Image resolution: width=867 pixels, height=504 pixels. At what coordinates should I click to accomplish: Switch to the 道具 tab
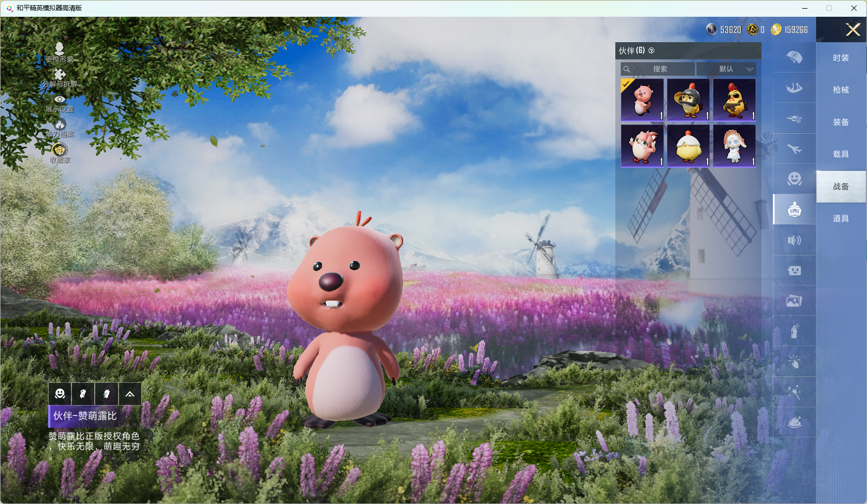point(841,218)
